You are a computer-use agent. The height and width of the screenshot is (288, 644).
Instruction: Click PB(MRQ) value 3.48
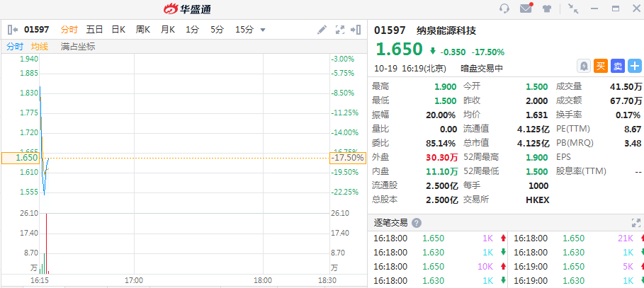click(633, 143)
